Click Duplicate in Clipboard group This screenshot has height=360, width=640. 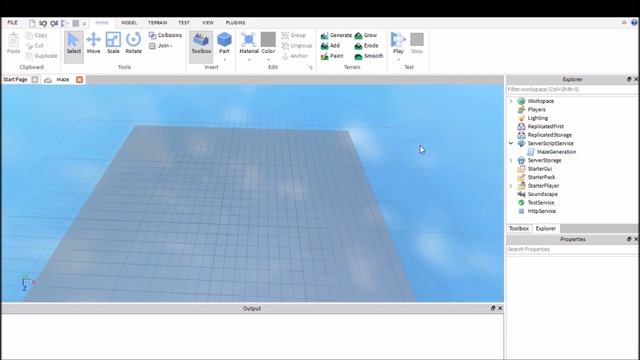(x=41, y=56)
